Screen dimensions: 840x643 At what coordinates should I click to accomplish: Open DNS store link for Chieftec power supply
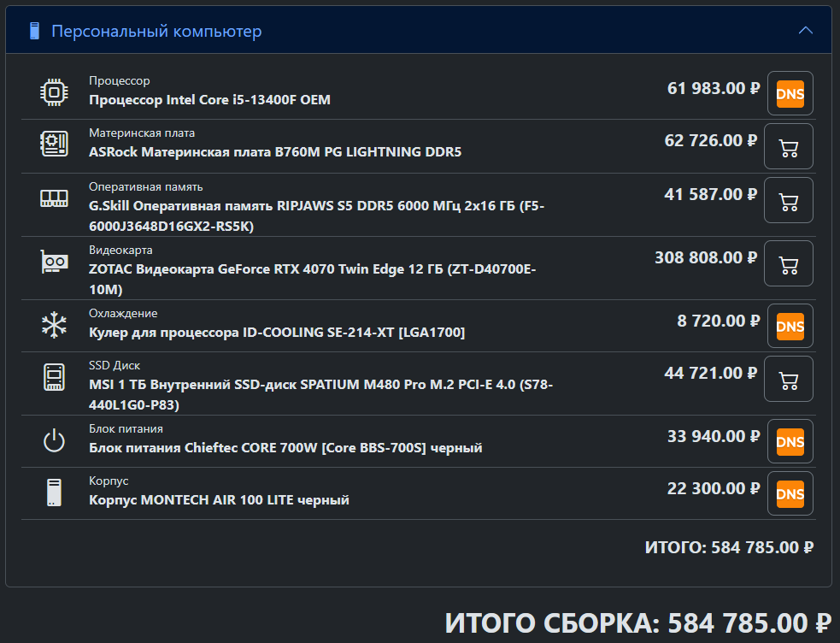(790, 441)
